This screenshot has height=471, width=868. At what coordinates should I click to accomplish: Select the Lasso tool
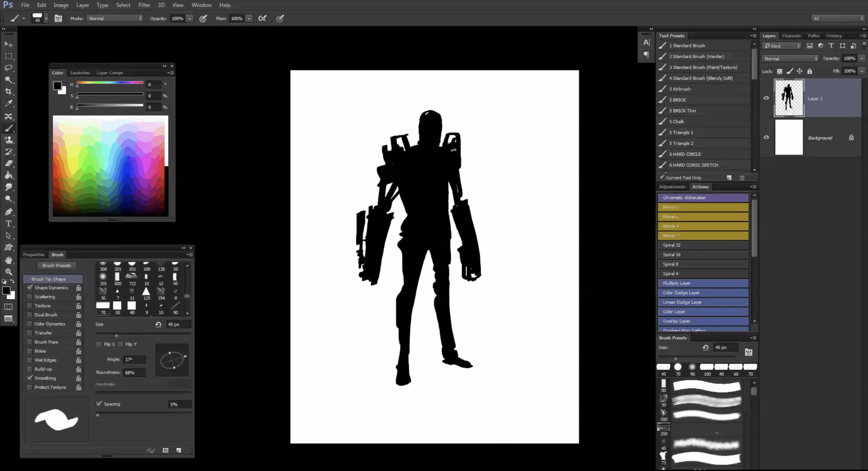coord(8,68)
